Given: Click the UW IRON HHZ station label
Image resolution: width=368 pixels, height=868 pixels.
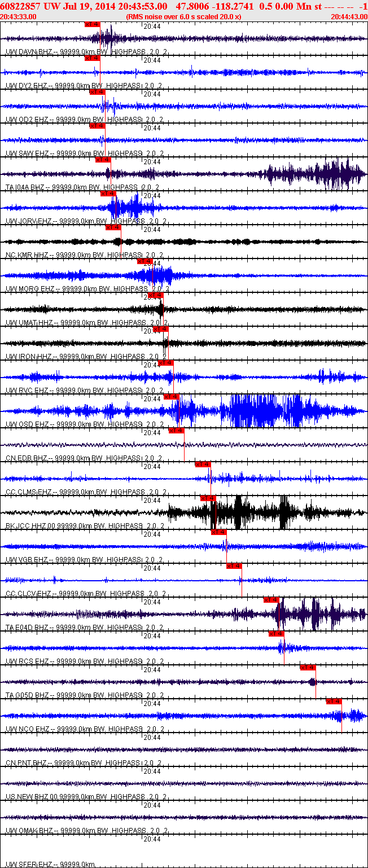Looking at the screenshot, I should (29, 356).
